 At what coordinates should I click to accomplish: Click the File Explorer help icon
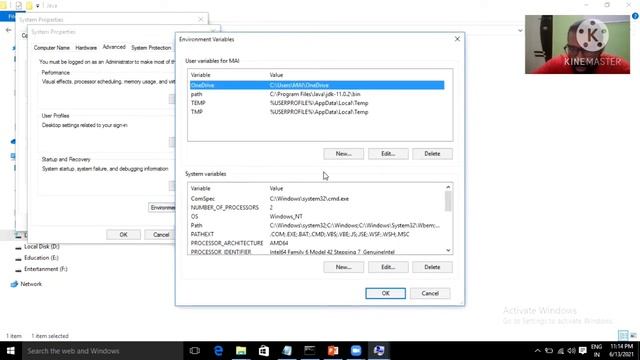tap(635, 16)
